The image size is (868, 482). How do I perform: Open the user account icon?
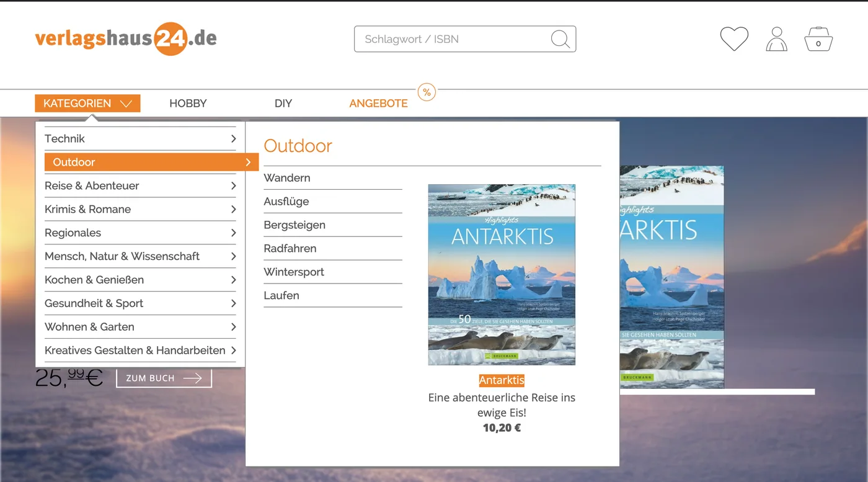pos(776,39)
